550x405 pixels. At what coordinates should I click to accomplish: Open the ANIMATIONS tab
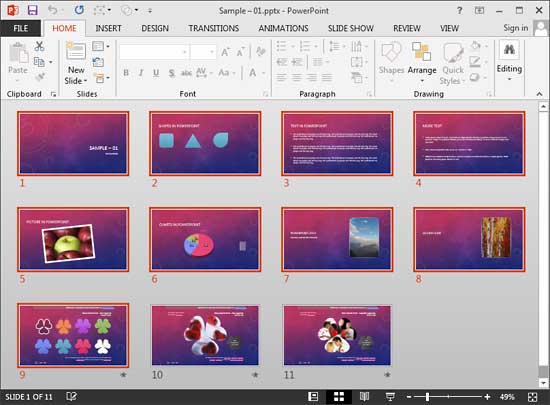(283, 28)
